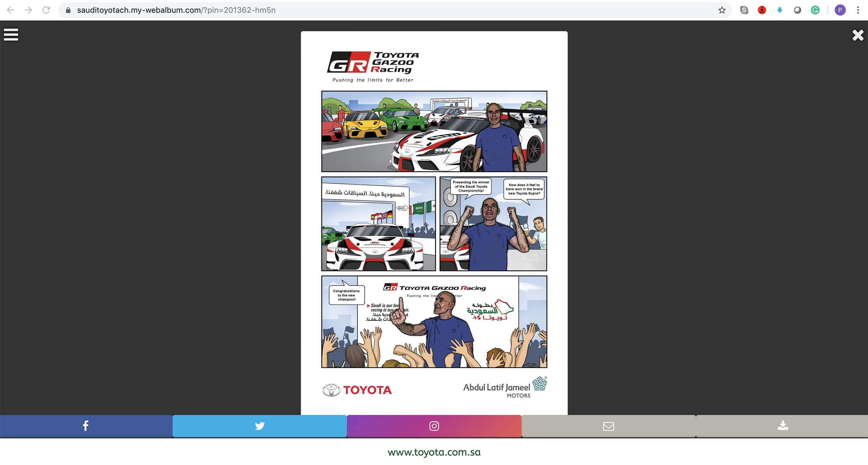The width and height of the screenshot is (868, 465).
Task: Click the Abdul Latif Jameel Motors logo
Action: (505, 388)
